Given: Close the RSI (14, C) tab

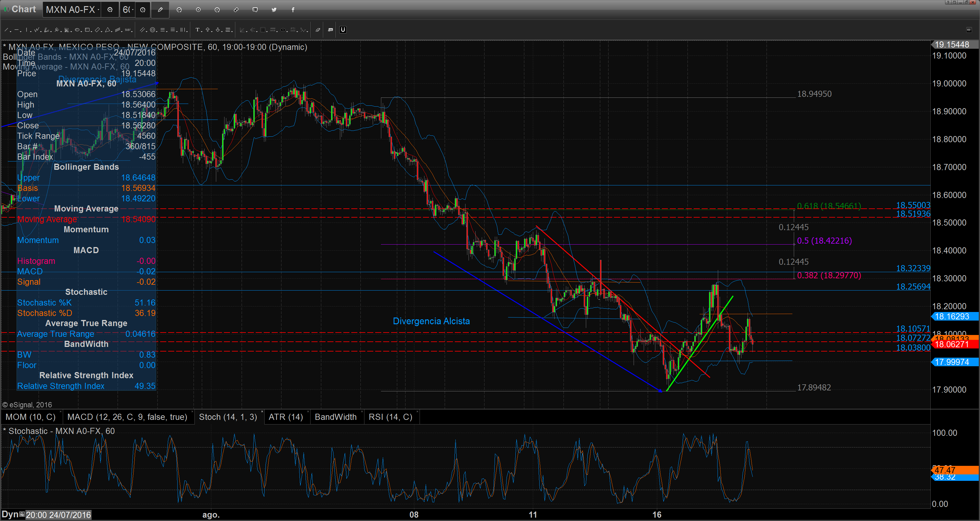Looking at the screenshot, I should pos(417,412).
